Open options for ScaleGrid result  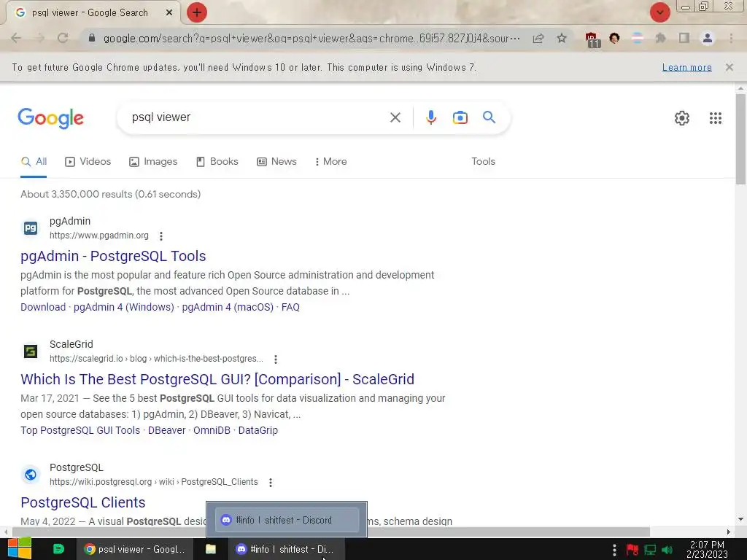click(275, 359)
